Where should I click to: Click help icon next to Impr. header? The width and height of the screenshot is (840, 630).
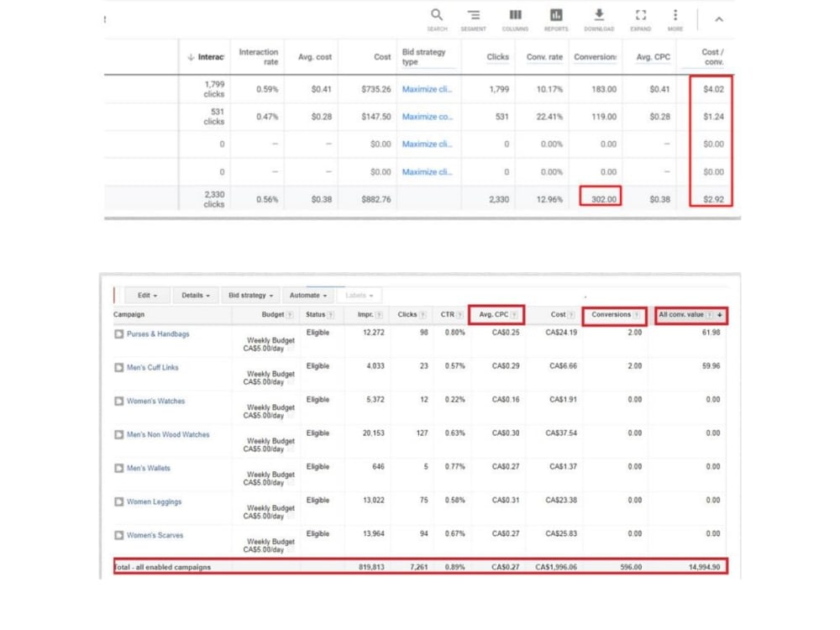tap(379, 315)
